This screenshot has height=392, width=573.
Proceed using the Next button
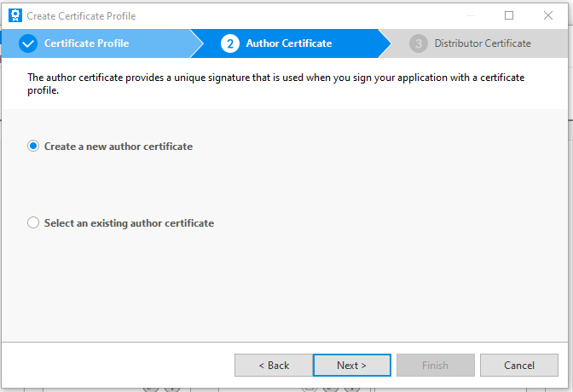point(352,365)
